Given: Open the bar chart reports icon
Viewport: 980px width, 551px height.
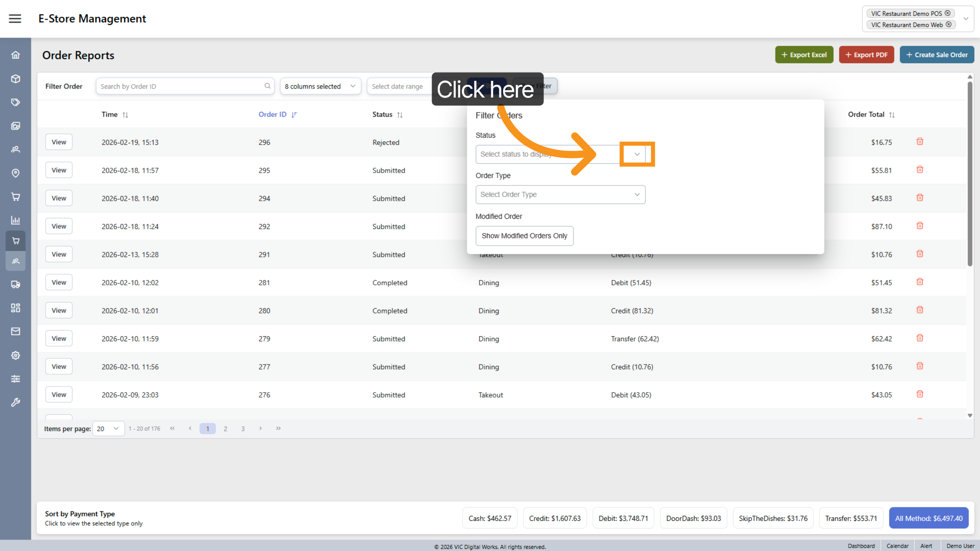Looking at the screenshot, I should [x=16, y=220].
